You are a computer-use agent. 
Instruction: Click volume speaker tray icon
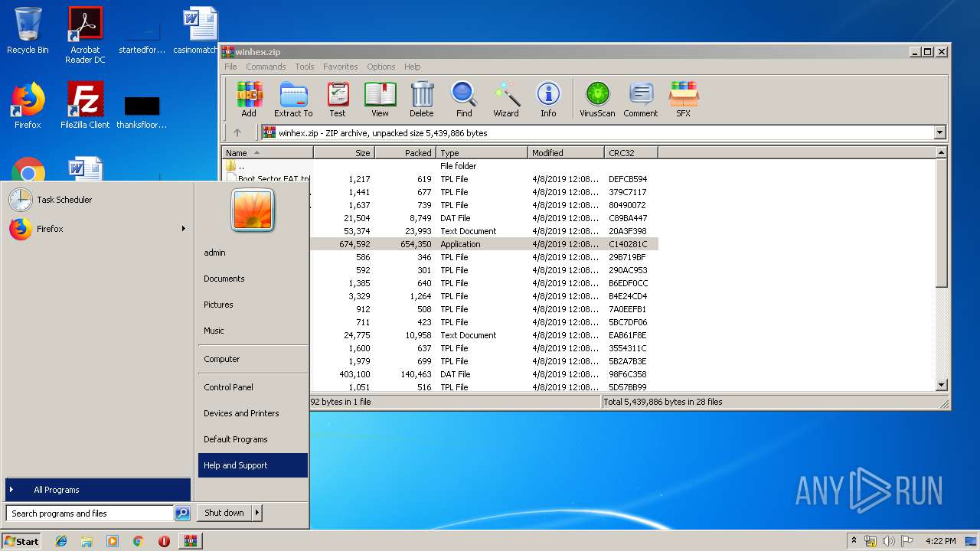pos(889,541)
